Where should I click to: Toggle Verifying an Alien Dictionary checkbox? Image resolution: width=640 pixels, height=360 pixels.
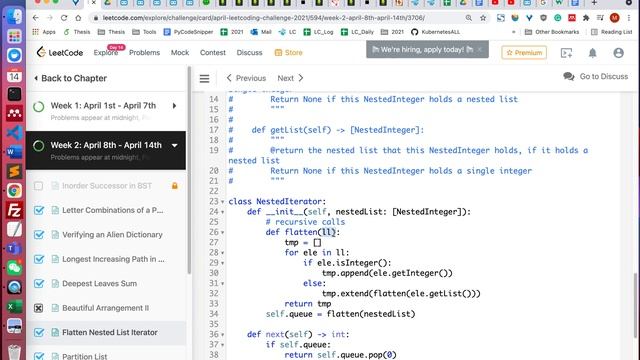[39, 235]
